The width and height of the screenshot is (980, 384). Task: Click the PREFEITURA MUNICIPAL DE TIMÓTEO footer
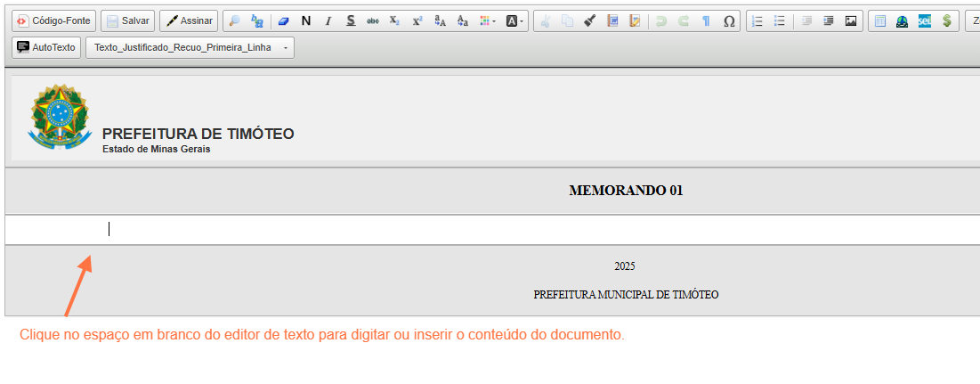coord(626,295)
